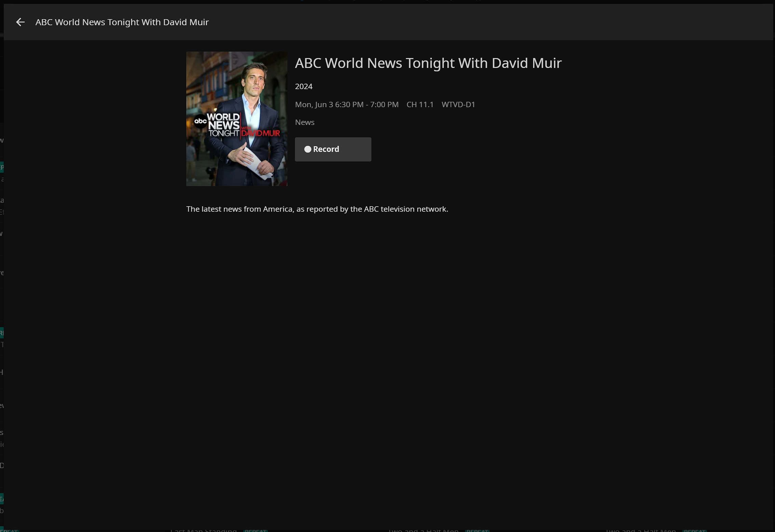
Task: Click the WTVD-D1 station name
Action: point(458,104)
